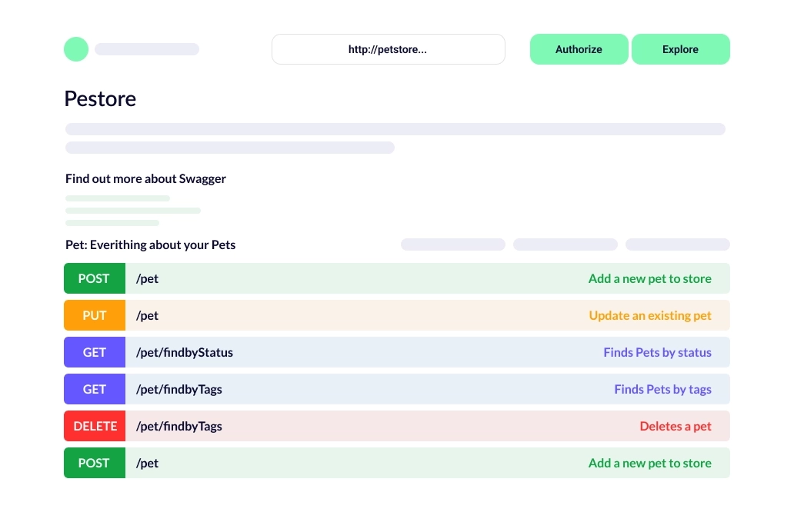Image resolution: width=794 pixels, height=532 pixels.
Task: Click the Pestore page title
Action: point(100,99)
